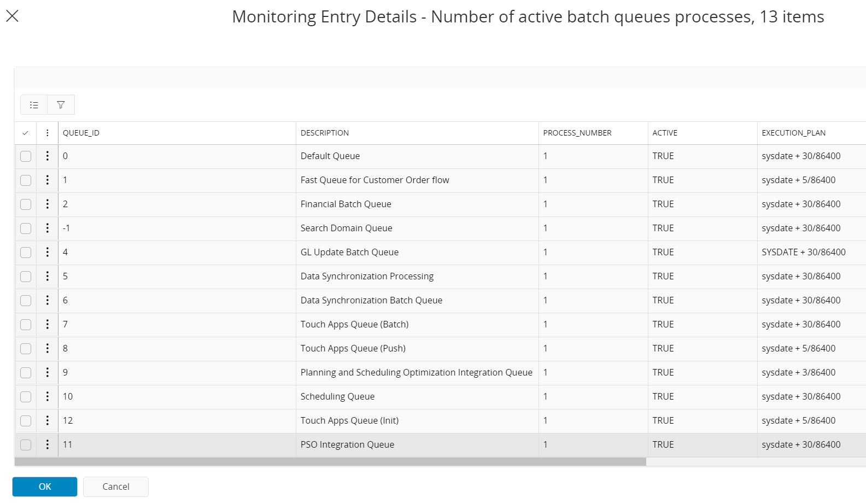Sort by QUEUE_ID column header
The image size is (866, 504).
(81, 133)
